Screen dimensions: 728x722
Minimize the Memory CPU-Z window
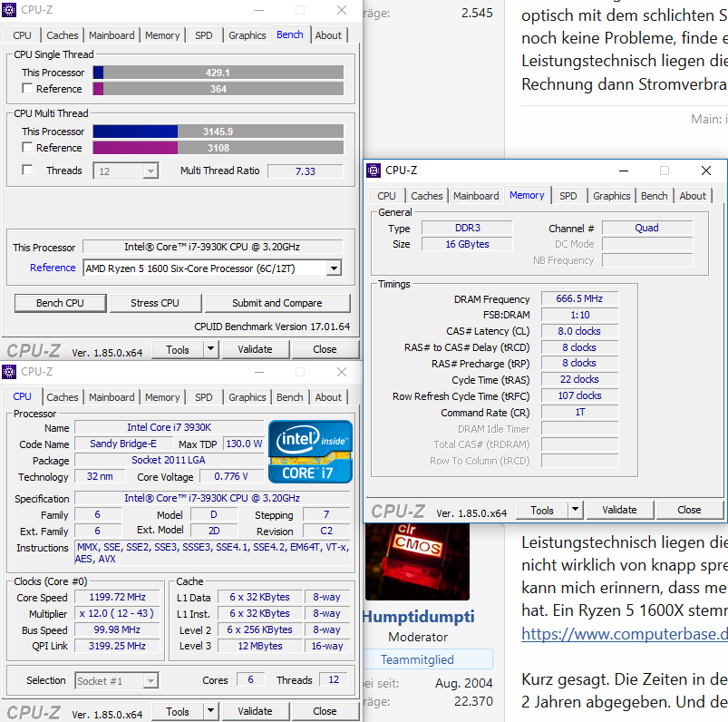[624, 171]
